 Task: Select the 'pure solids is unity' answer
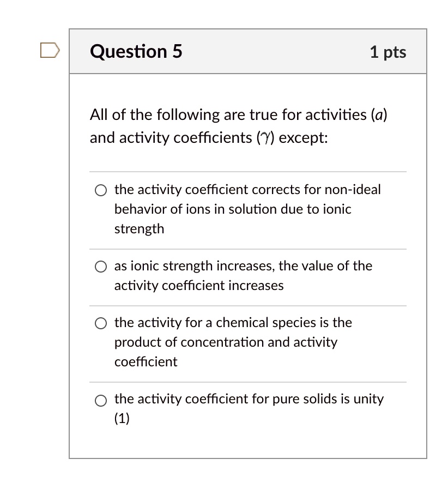101,400
